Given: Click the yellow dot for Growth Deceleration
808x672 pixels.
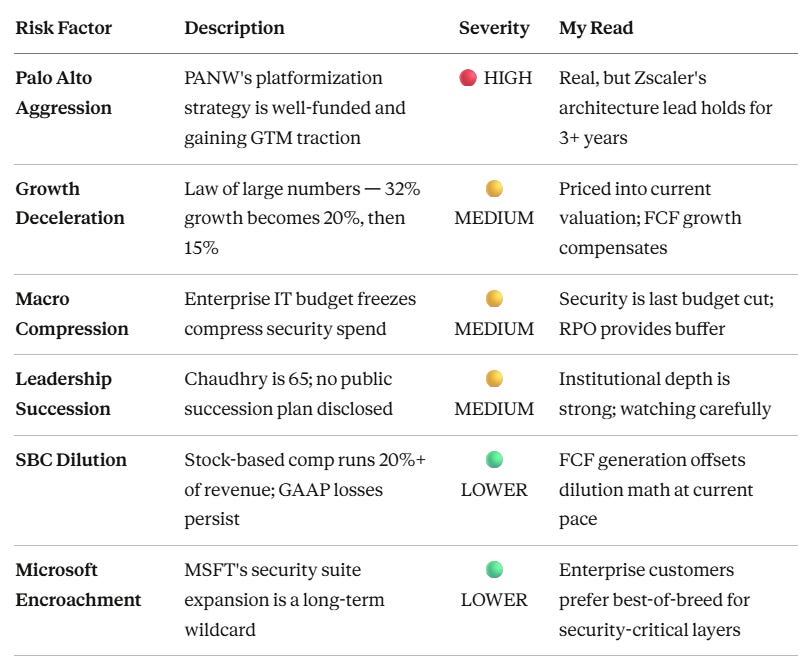Looking at the screenshot, I should point(494,189).
